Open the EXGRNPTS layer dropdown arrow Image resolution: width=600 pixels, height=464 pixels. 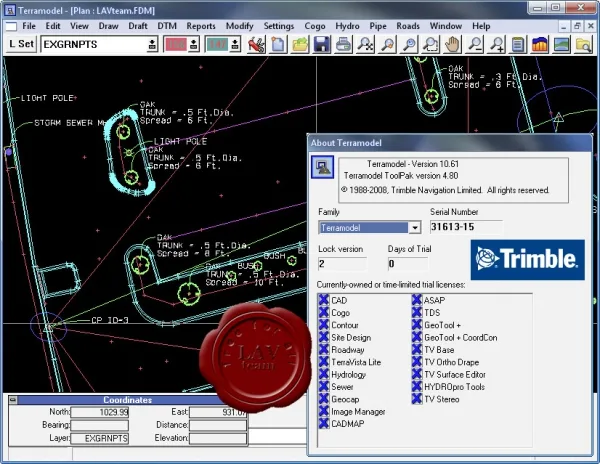tap(152, 44)
